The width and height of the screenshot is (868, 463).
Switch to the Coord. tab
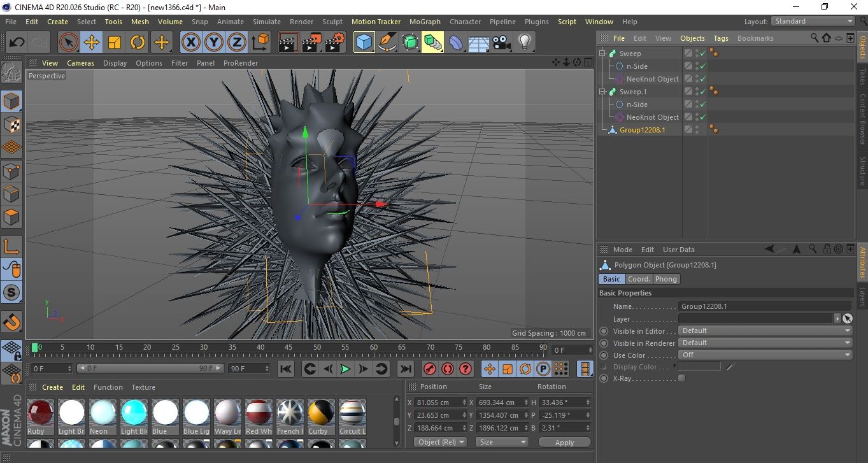639,279
